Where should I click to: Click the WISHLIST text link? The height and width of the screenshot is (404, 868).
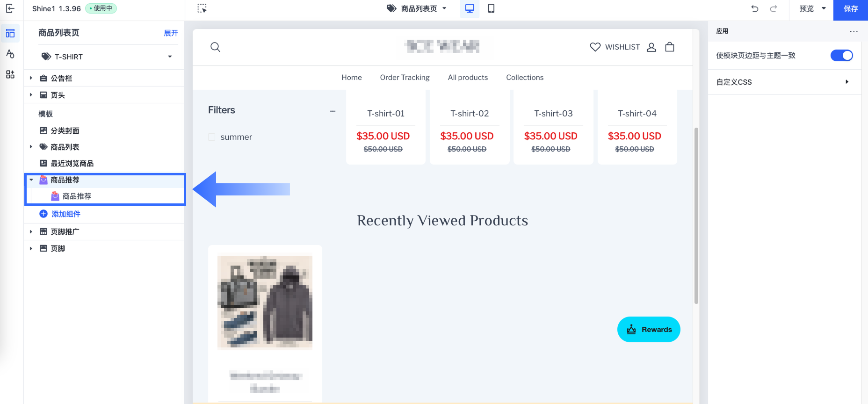pyautogui.click(x=622, y=47)
